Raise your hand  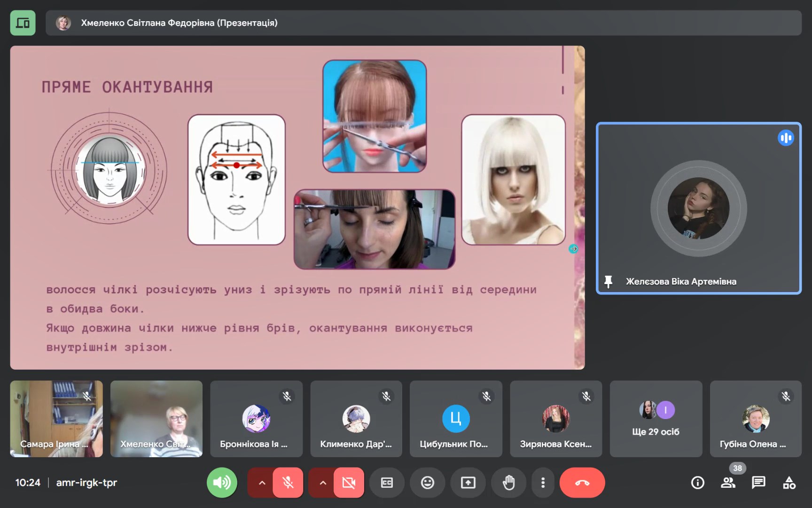click(508, 482)
